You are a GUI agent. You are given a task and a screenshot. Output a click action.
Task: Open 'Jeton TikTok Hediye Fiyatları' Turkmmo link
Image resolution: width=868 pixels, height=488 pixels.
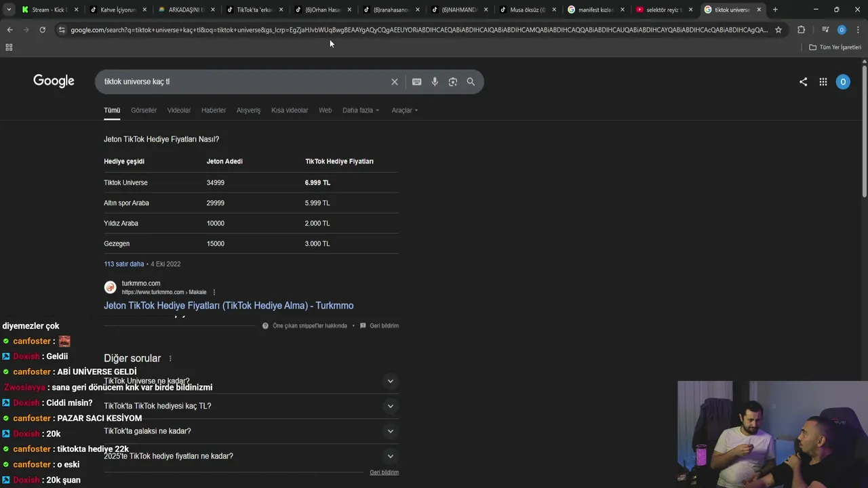click(229, 306)
